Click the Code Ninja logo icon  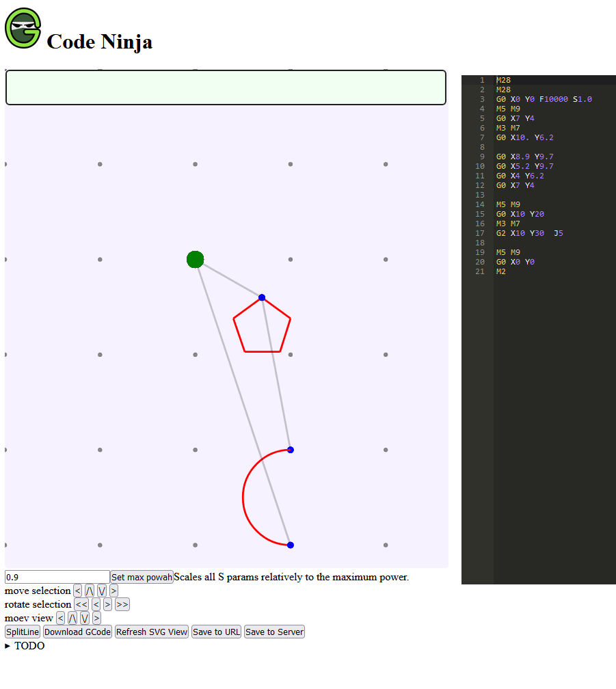pos(23,28)
